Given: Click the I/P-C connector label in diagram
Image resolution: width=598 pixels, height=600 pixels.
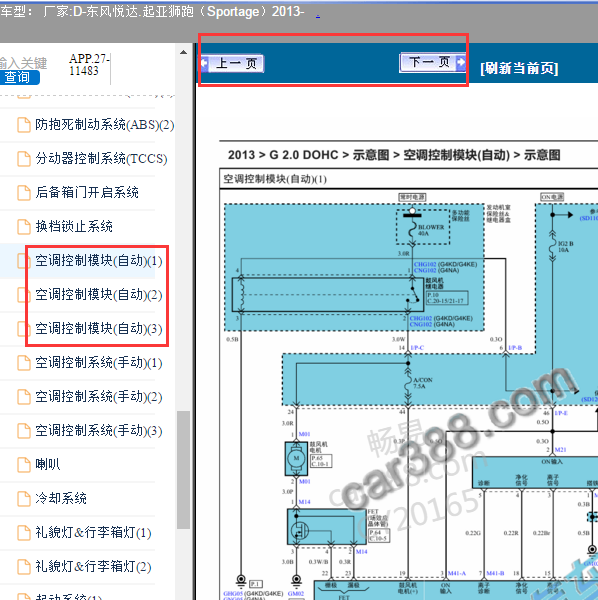Looking at the screenshot, I should coord(417,348).
